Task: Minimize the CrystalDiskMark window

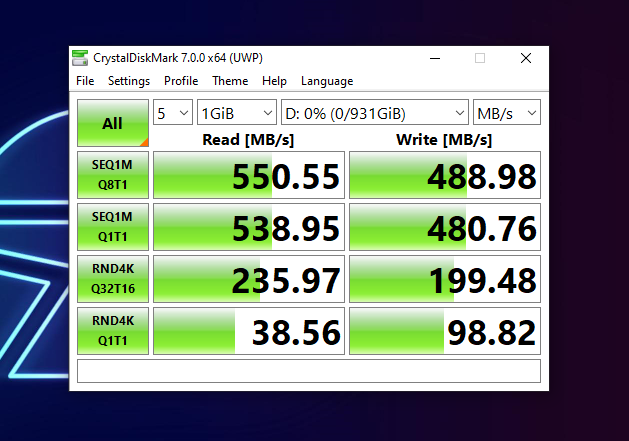Action: pyautogui.click(x=435, y=58)
